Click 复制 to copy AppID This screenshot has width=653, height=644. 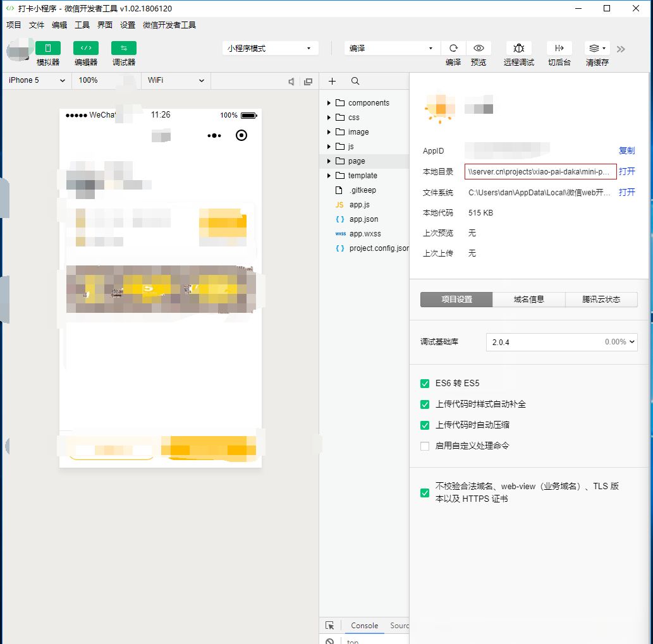[x=626, y=150]
